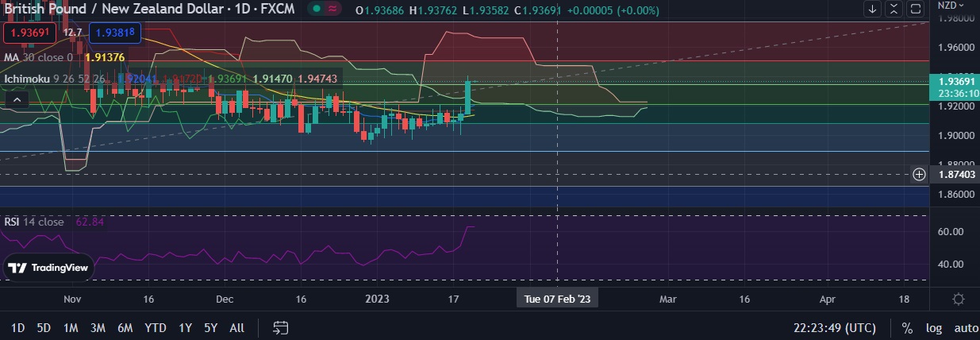Select the YTD time range
The height and width of the screenshot is (340, 980).
pos(155,327)
